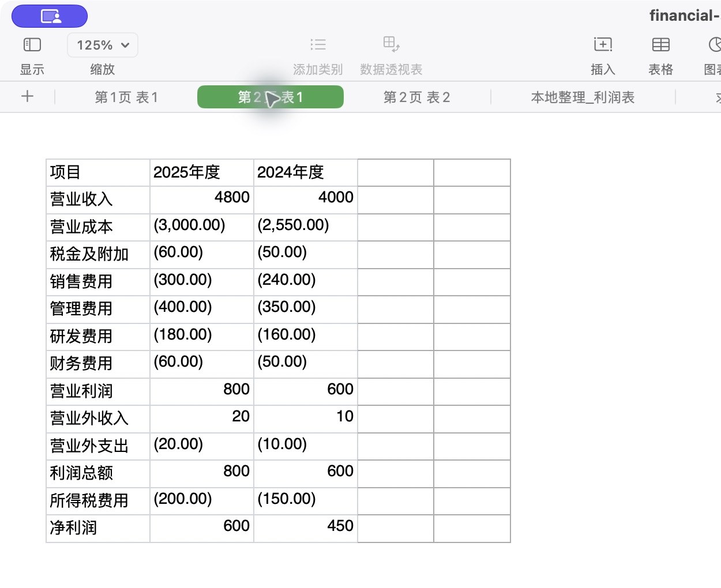Select cell showing (180.00)
This screenshot has width=721, height=588.
click(202, 337)
